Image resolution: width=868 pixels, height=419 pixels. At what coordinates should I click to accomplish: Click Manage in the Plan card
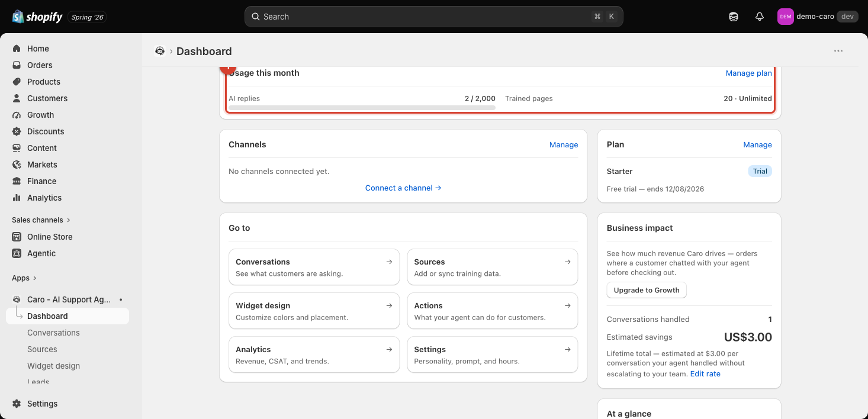click(757, 144)
